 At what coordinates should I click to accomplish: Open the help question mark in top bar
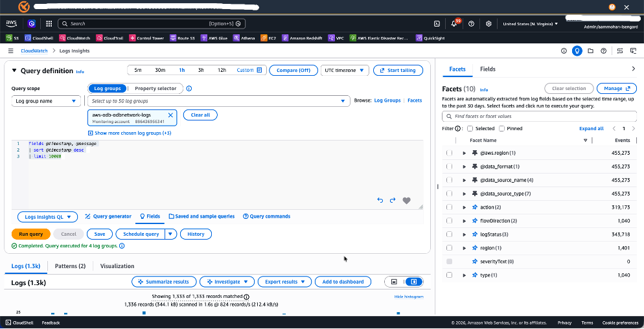pos(472,24)
